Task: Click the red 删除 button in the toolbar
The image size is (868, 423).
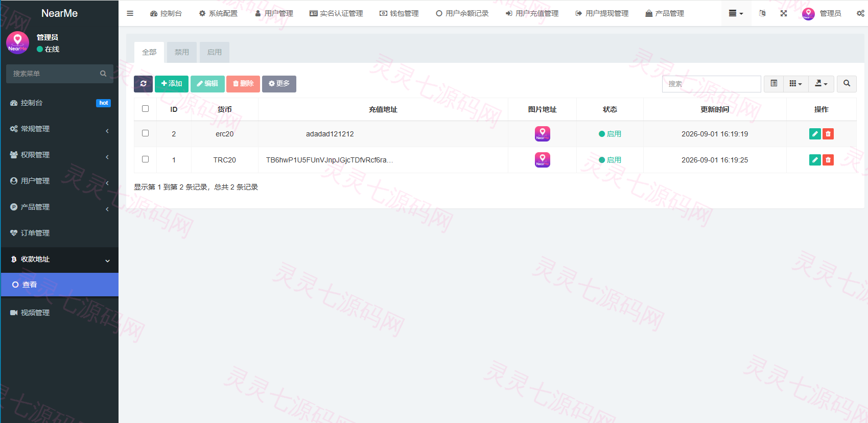Action: (x=243, y=84)
